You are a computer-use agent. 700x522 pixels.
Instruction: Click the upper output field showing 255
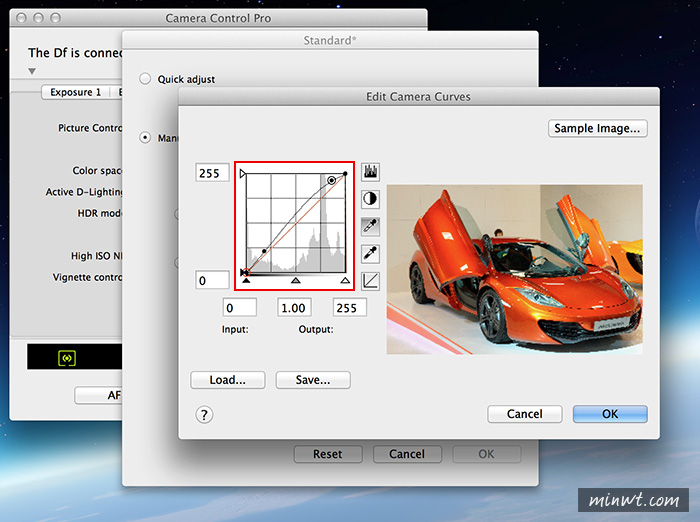[x=212, y=173]
